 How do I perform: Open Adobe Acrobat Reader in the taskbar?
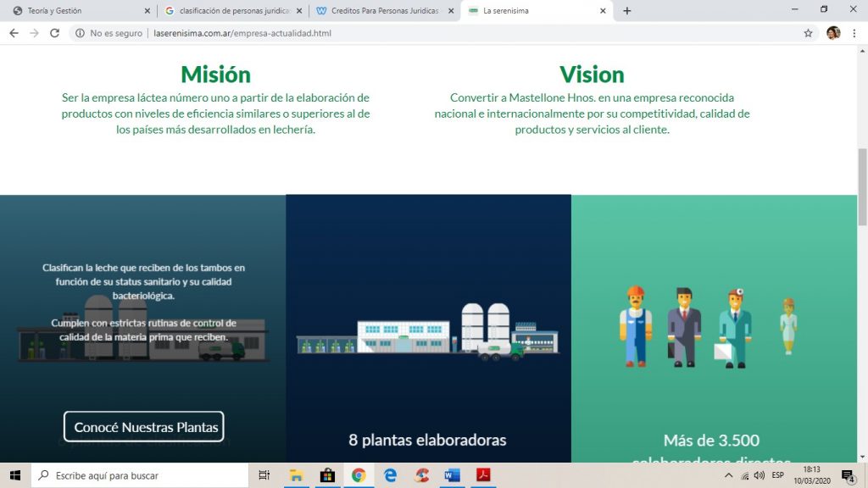coord(483,475)
